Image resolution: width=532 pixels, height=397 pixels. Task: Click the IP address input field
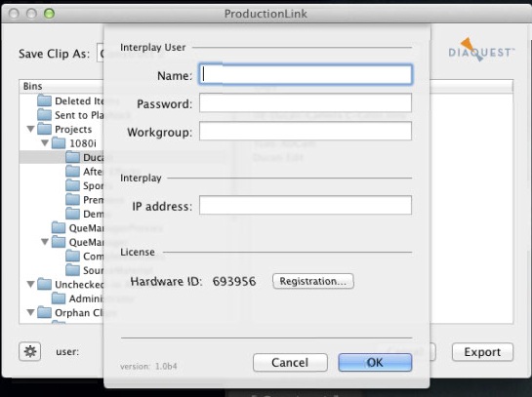coord(306,205)
